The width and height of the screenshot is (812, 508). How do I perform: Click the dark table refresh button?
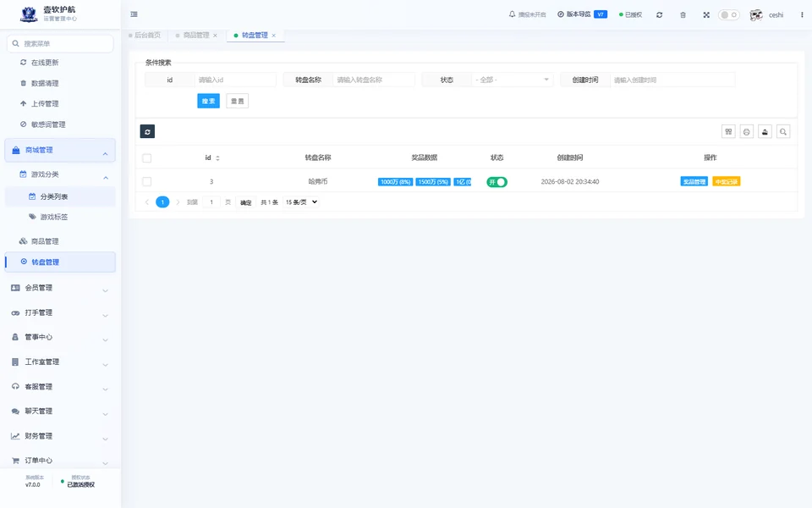(147, 132)
